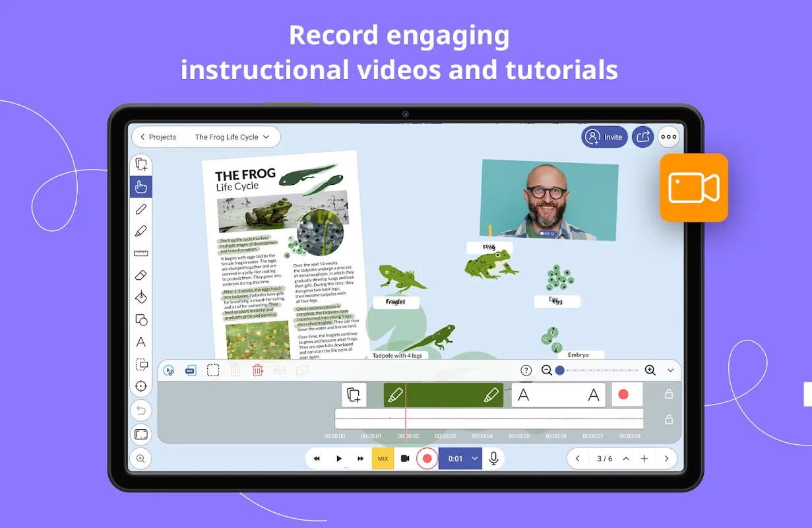Click the red delete trash icon
812x528 pixels.
point(257,370)
